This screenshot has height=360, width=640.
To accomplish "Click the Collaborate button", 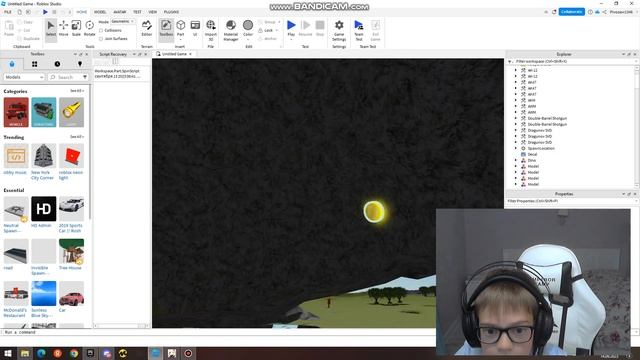I will click(571, 12).
